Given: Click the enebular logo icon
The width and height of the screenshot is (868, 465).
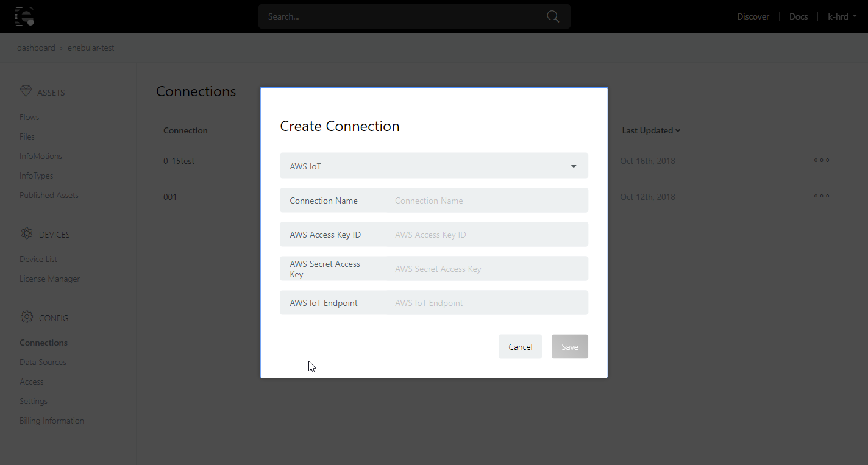Looking at the screenshot, I should 24,16.
